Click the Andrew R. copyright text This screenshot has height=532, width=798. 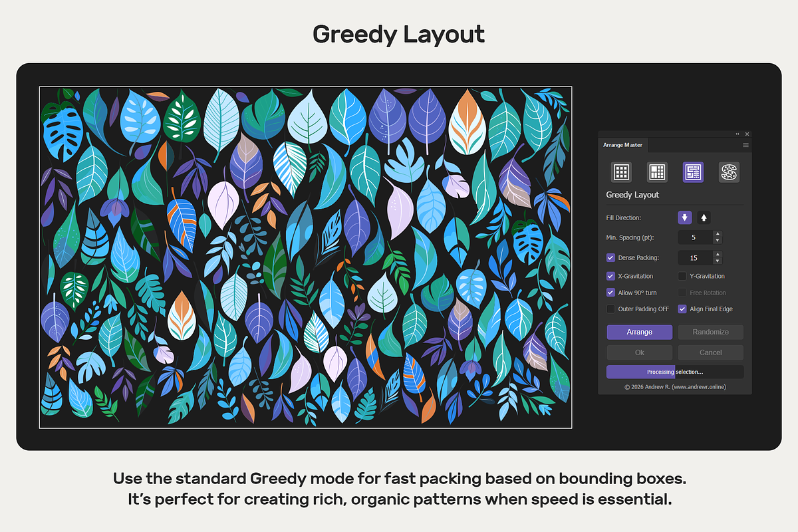pyautogui.click(x=675, y=386)
